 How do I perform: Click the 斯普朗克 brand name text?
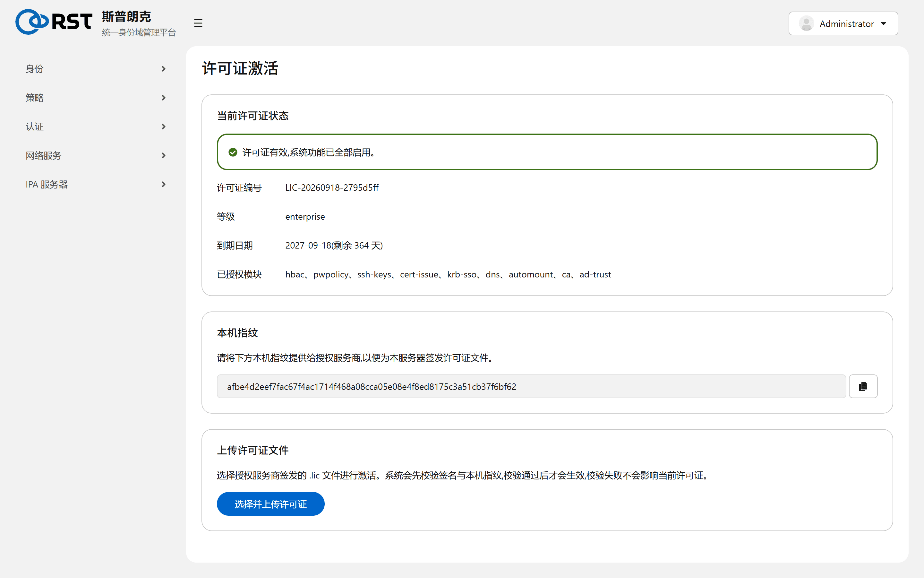click(x=126, y=16)
